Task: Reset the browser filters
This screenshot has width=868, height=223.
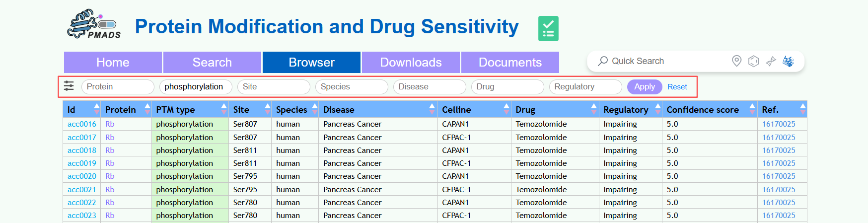Action: (677, 87)
